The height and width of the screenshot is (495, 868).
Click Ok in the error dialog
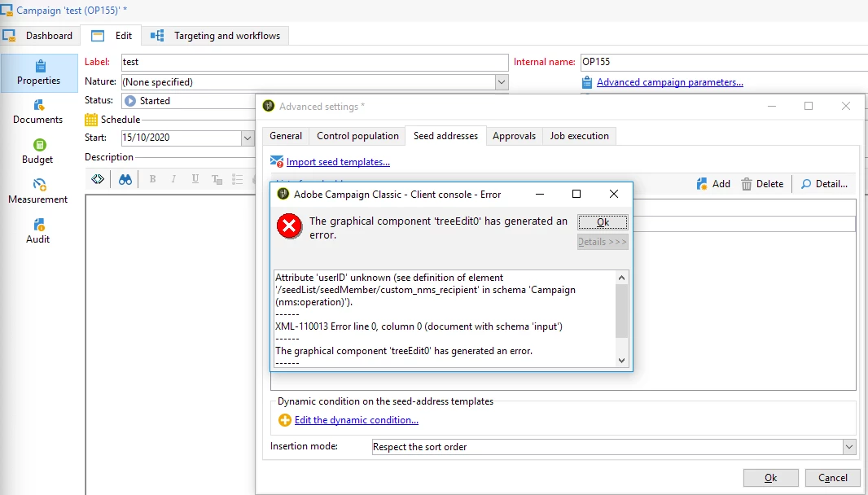[x=603, y=222]
